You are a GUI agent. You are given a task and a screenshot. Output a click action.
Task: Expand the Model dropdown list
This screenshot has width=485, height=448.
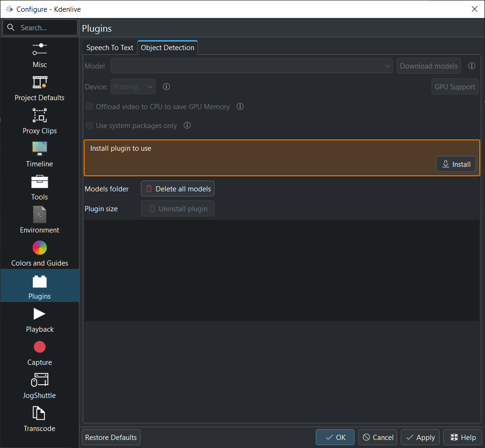tap(251, 66)
